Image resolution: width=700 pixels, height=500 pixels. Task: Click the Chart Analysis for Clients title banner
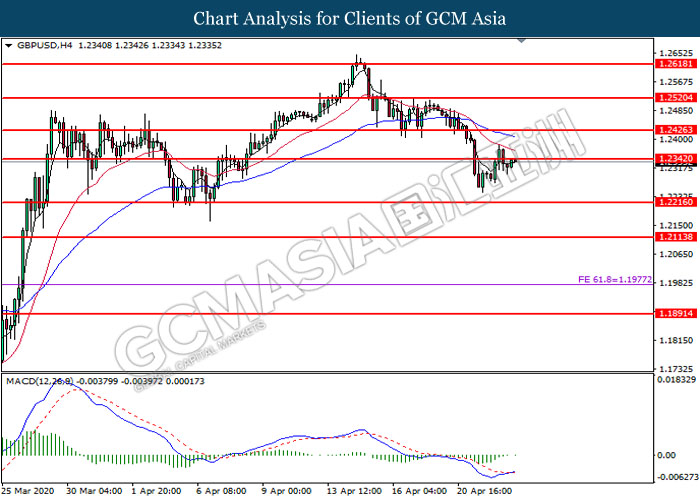(350, 18)
